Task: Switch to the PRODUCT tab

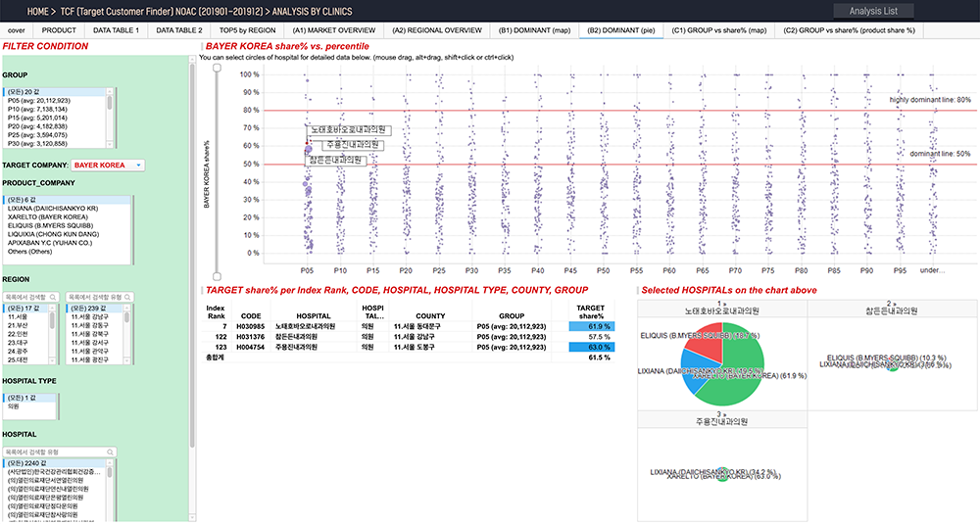Action: (x=59, y=30)
